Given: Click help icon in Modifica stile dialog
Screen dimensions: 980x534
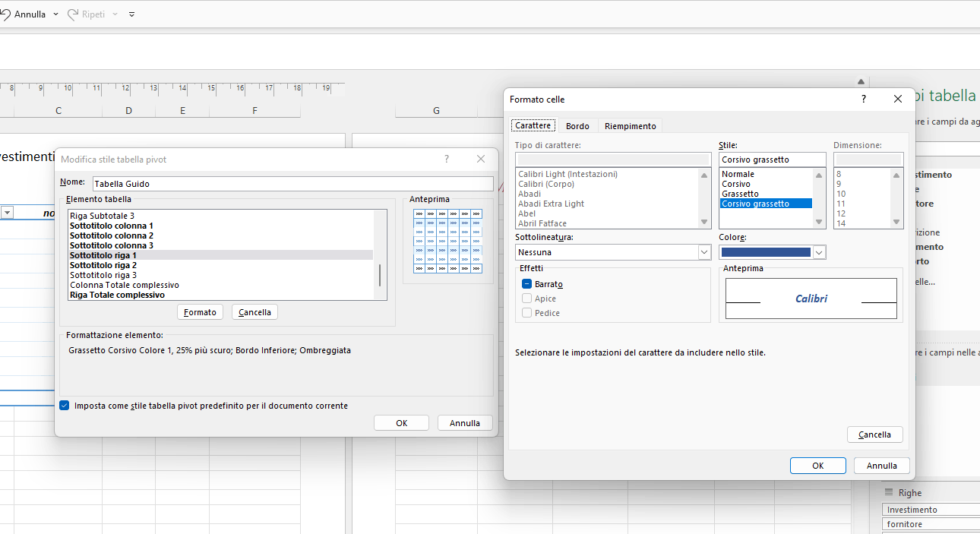Looking at the screenshot, I should [446, 159].
